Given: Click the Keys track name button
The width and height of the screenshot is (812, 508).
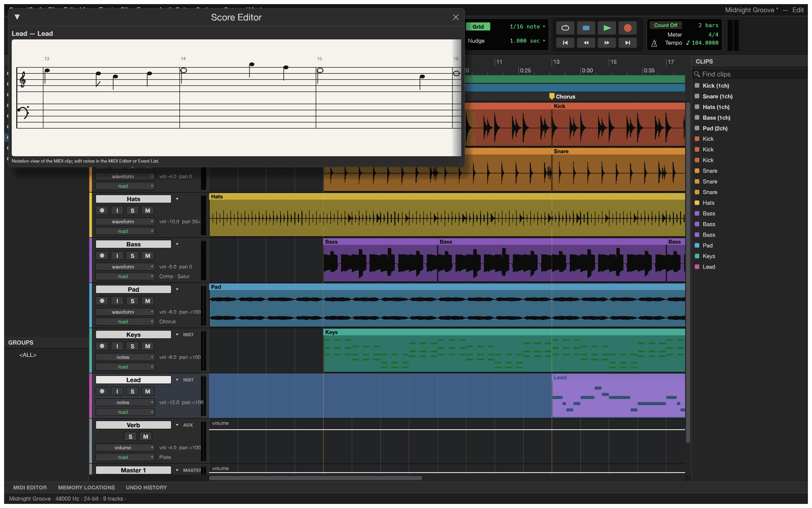Looking at the screenshot, I should pos(133,335).
